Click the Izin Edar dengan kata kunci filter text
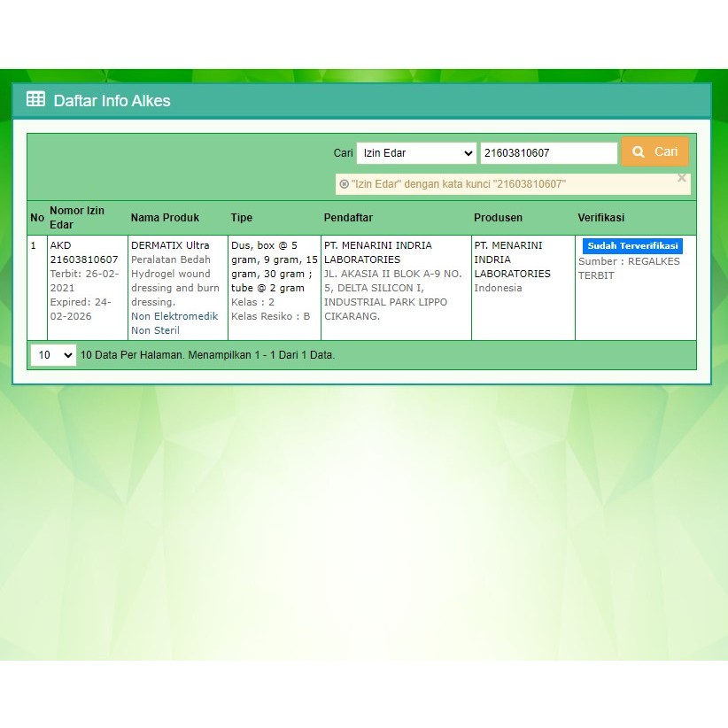This screenshot has width=728, height=728. pyautogui.click(x=458, y=184)
